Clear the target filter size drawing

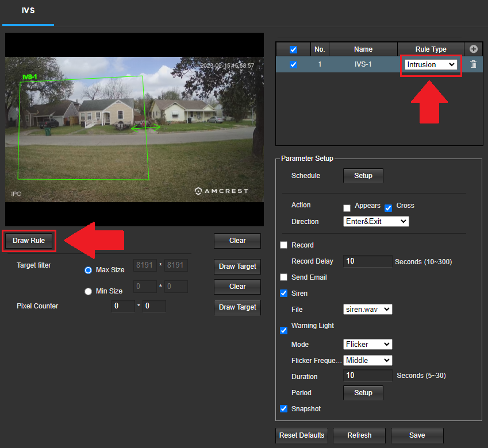coord(237,287)
